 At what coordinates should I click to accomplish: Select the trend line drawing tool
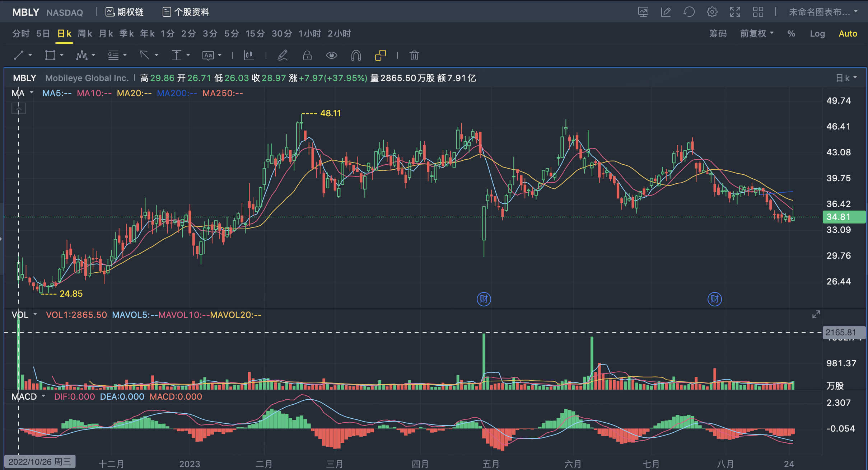19,55
